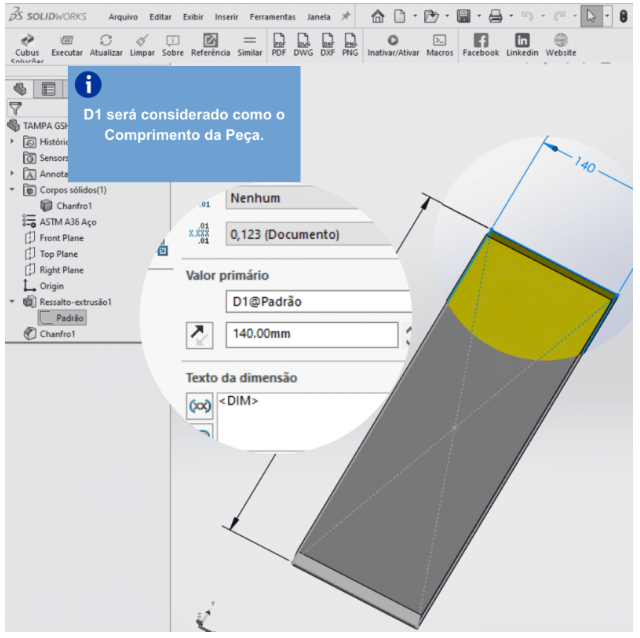This screenshot has height=638, width=640.
Task: Switch to the FeatureManager design tree tab
Action: pos(19,88)
